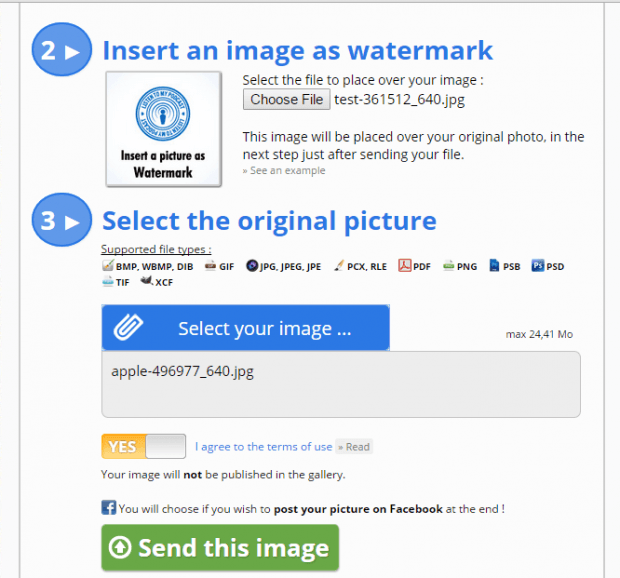Image resolution: width=620 pixels, height=578 pixels.
Task: Submit with Send this image button
Action: (220, 548)
